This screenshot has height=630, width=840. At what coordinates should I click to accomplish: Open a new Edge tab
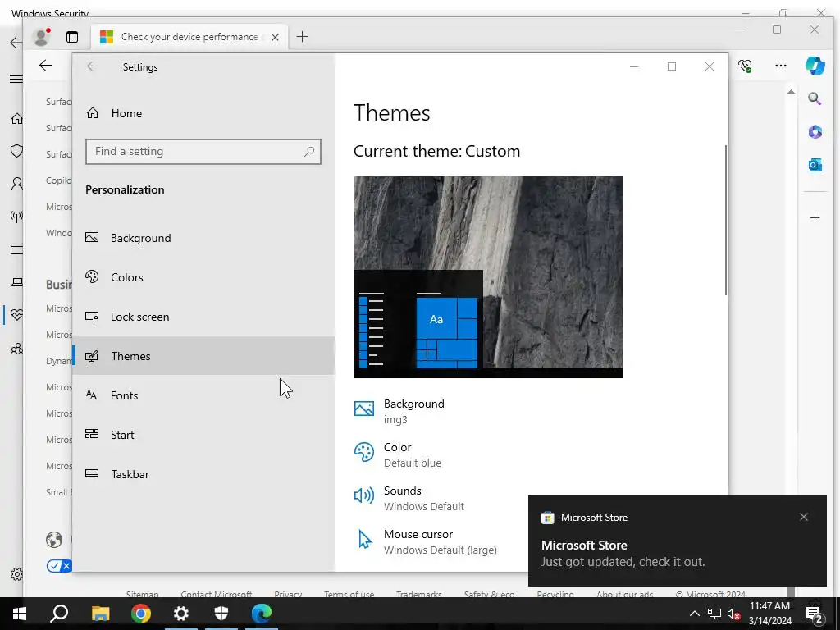click(x=302, y=36)
